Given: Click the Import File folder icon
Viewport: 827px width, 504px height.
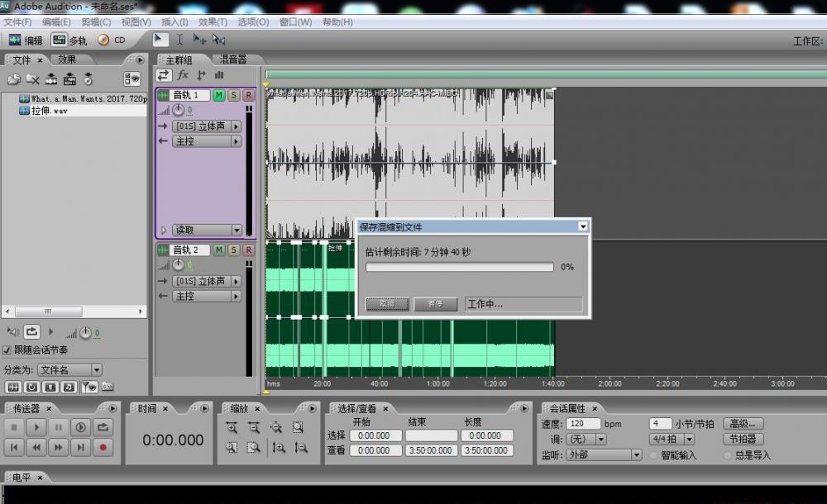Looking at the screenshot, I should [14, 79].
